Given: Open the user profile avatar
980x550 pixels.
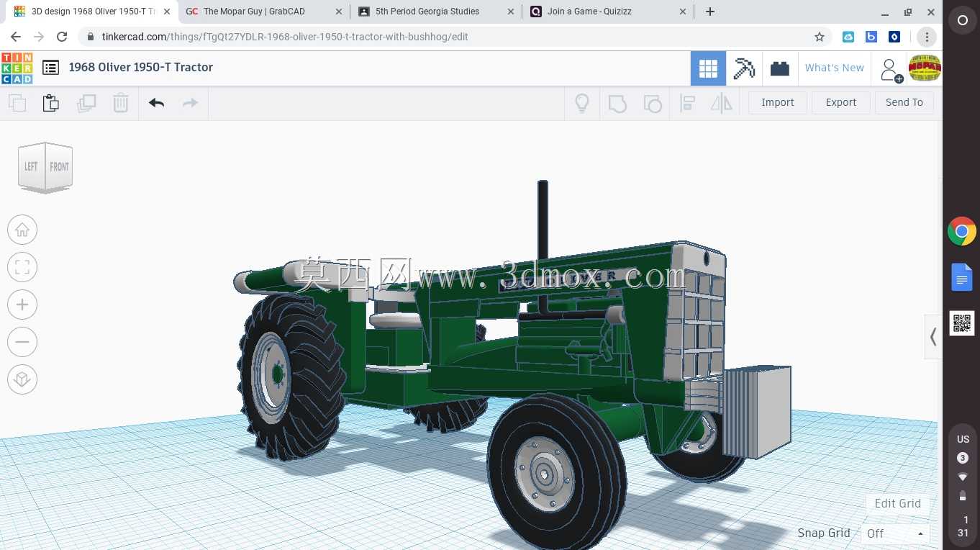Looking at the screenshot, I should coord(925,68).
